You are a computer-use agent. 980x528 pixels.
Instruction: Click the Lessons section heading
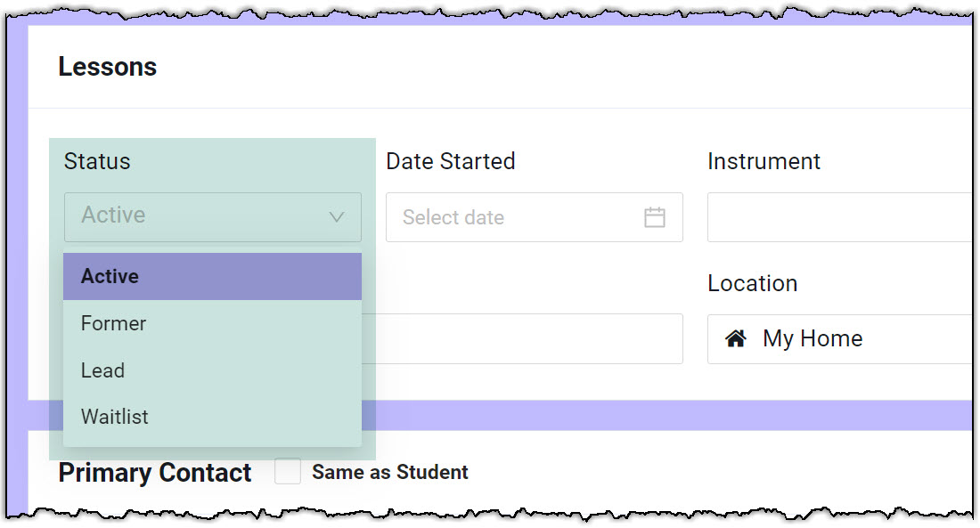pos(108,67)
